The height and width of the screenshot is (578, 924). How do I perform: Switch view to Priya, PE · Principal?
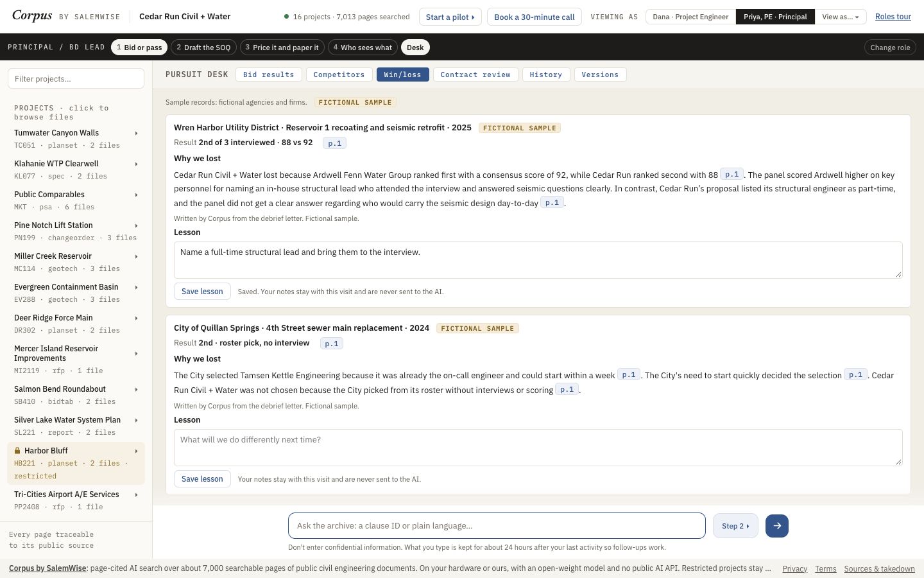click(775, 17)
